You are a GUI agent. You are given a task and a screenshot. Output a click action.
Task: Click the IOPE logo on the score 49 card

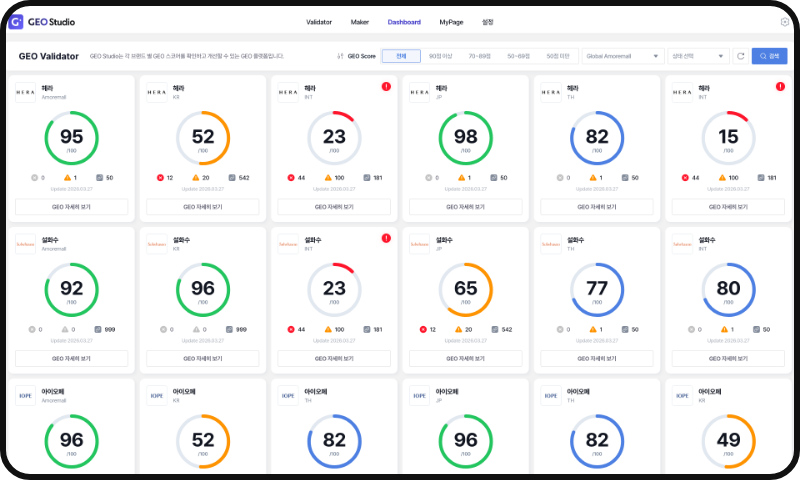pyautogui.click(x=682, y=396)
